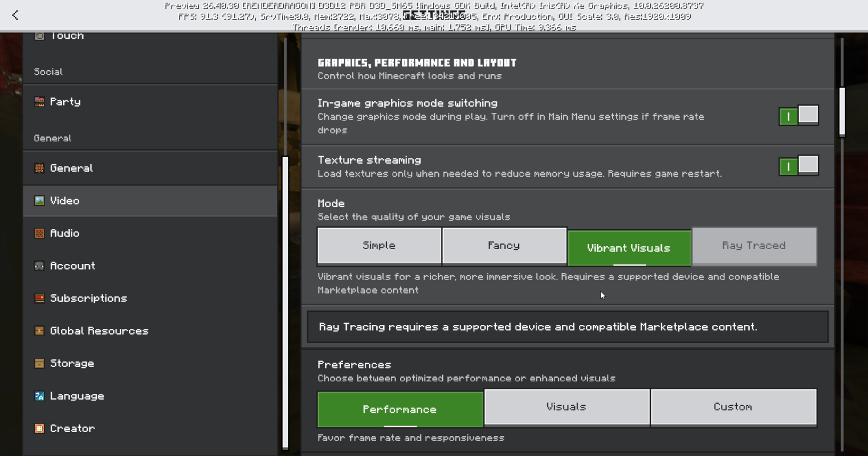Click the 'In-game graphics mode switching' label
This screenshot has width=868, height=456.
(x=407, y=103)
